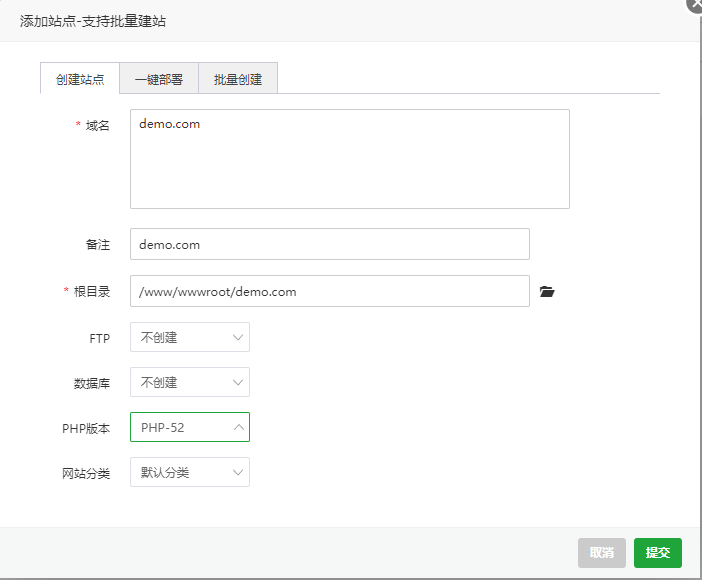The height and width of the screenshot is (580, 702).
Task: Click the 数据库 field label
Action: pos(92,383)
